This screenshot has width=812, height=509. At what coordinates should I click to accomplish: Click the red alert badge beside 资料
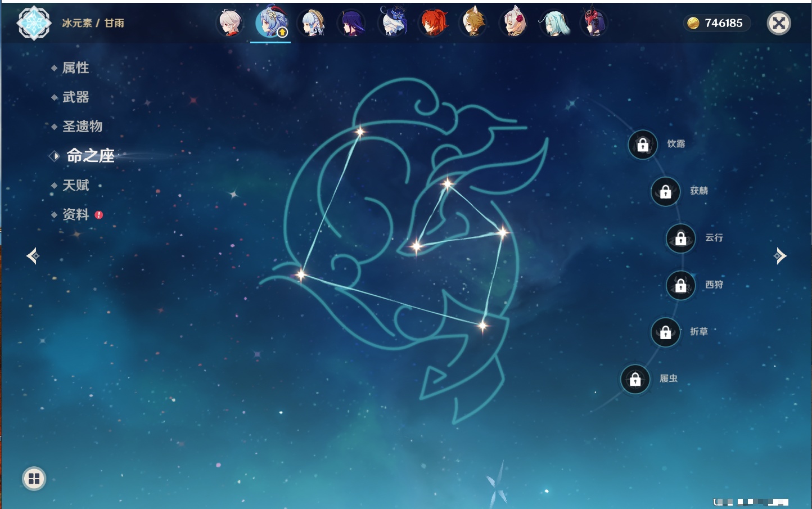(99, 215)
